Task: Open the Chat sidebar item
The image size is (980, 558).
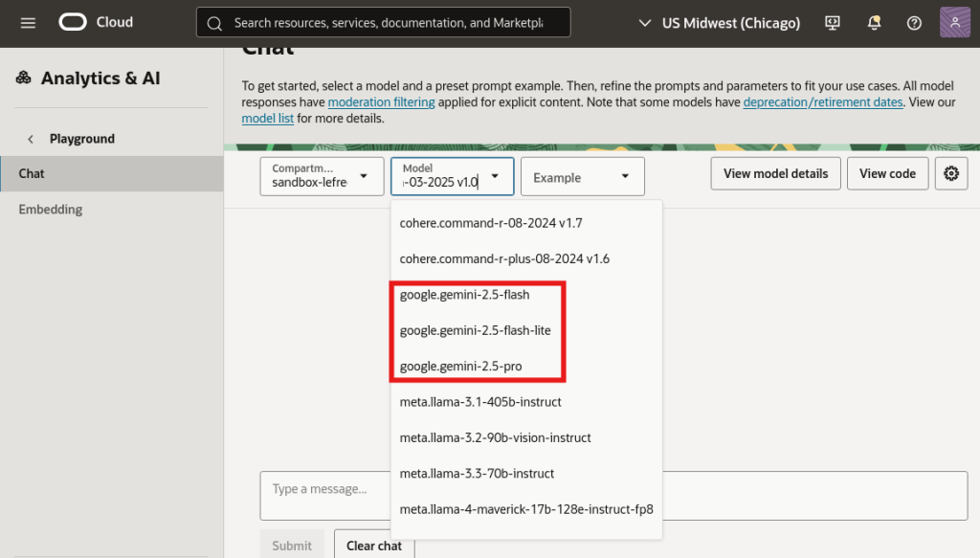Action: point(112,173)
